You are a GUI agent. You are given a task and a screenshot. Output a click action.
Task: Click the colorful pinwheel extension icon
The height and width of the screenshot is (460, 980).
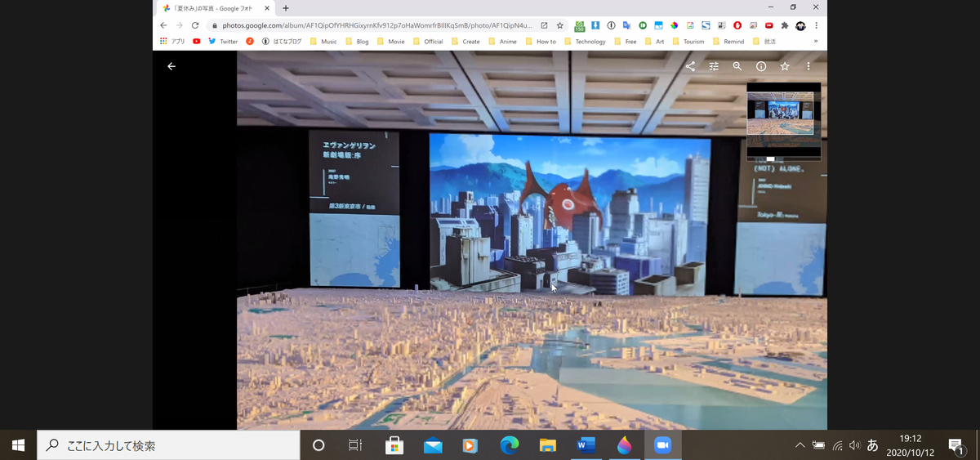coord(675,25)
